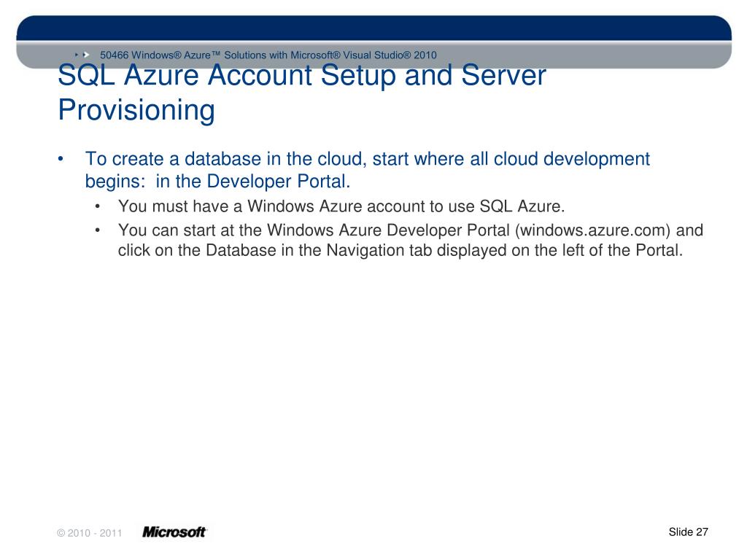Click the line 'click on the Database in the Navigation tab'
This screenshot has width=747, height=560.
pos(400,251)
